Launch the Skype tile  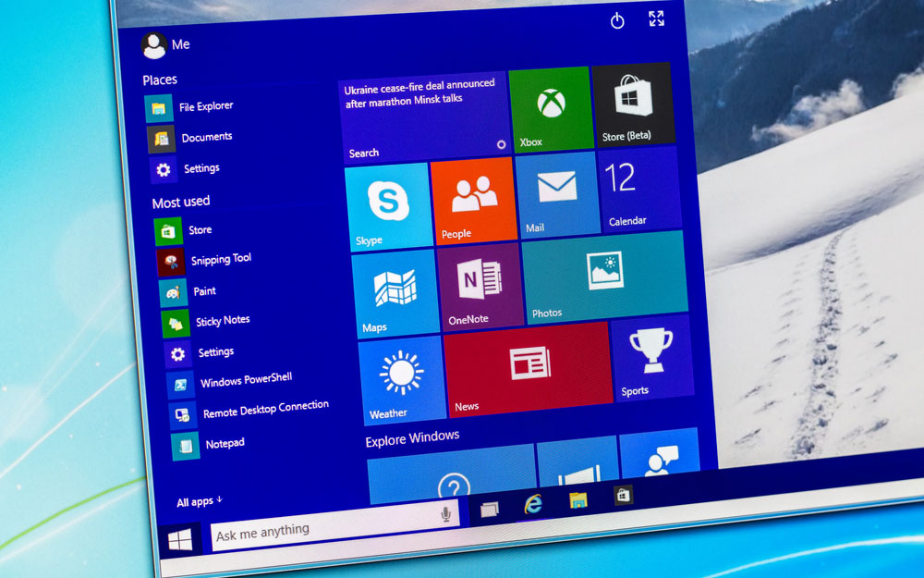point(388,206)
